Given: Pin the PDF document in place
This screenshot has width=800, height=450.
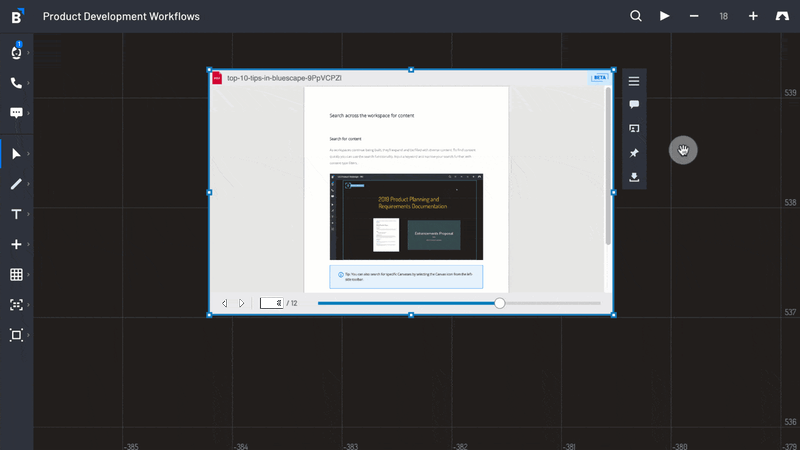Looking at the screenshot, I should [634, 153].
